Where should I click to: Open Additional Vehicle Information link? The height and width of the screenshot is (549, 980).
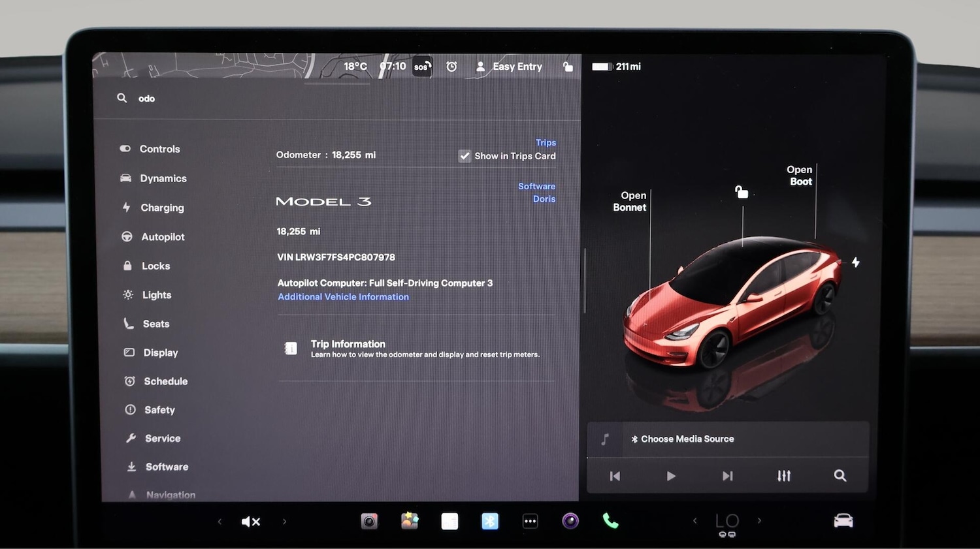343,296
